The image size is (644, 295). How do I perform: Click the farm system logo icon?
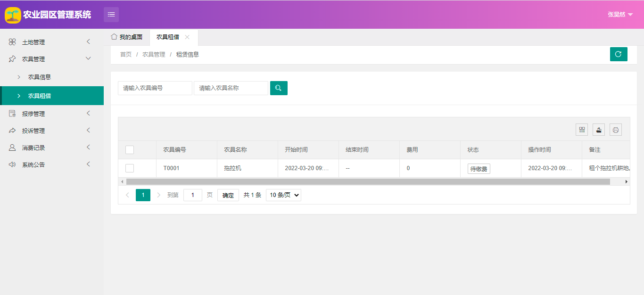tap(13, 15)
